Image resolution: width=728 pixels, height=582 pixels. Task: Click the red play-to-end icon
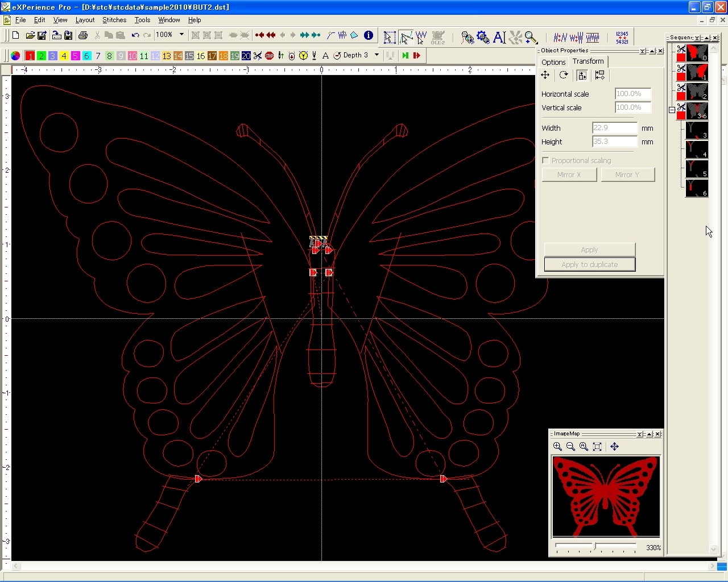point(417,56)
